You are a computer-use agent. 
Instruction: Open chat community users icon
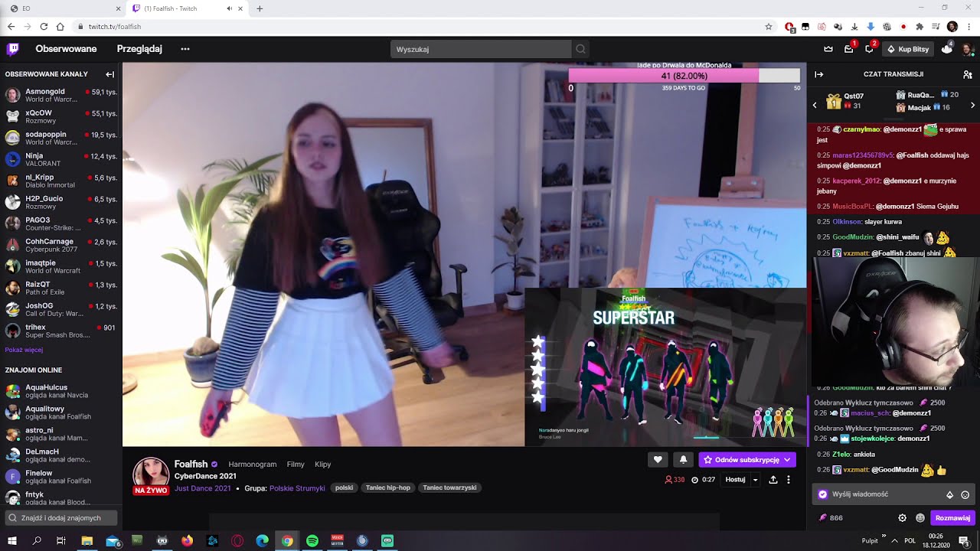click(968, 74)
